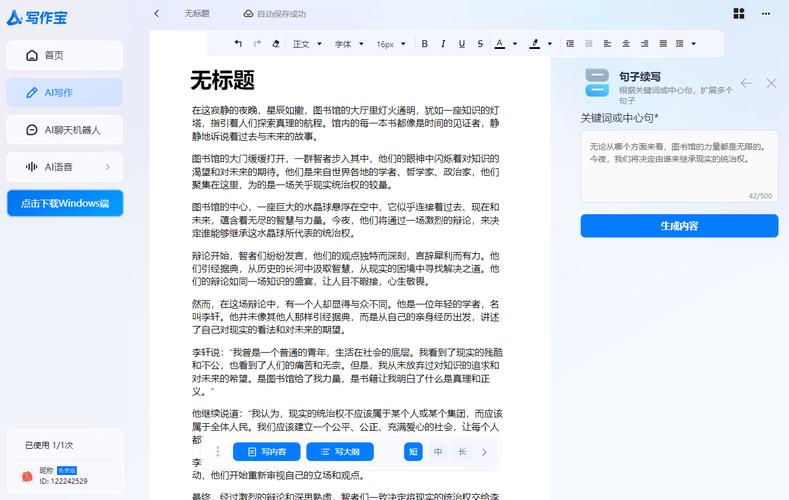Select 中 length option
The height and width of the screenshot is (500, 789).
438,452
